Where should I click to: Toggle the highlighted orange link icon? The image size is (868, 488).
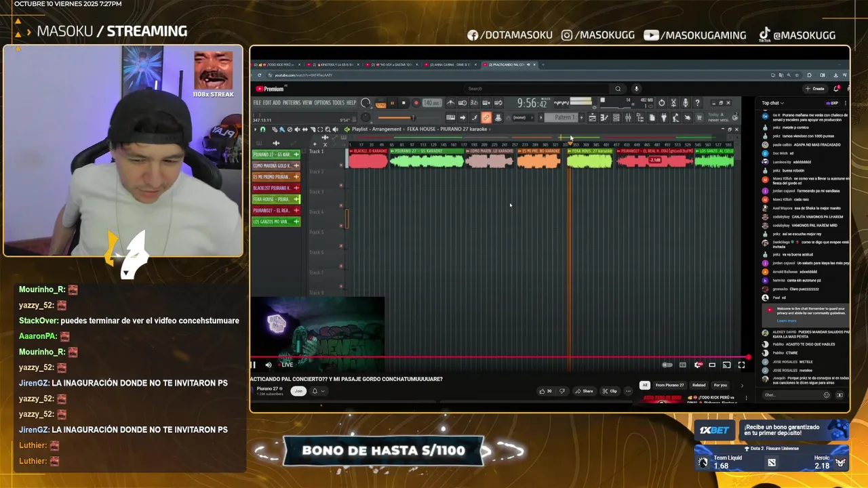tap(486, 118)
